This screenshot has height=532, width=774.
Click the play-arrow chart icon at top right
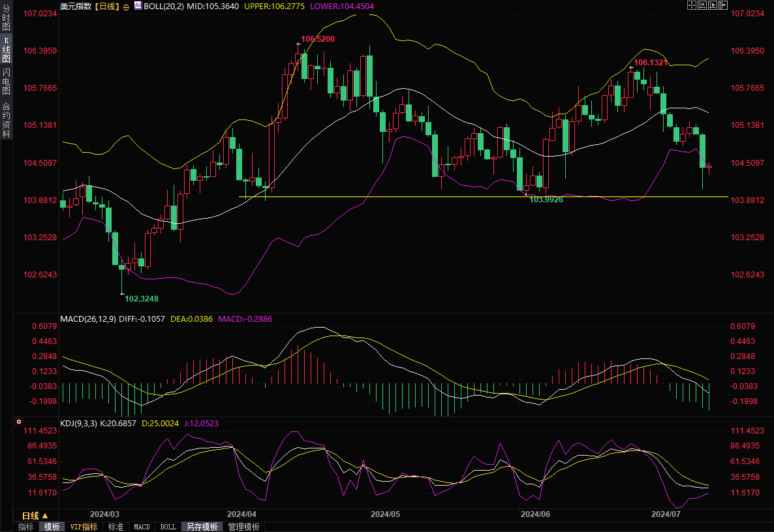[712, 5]
